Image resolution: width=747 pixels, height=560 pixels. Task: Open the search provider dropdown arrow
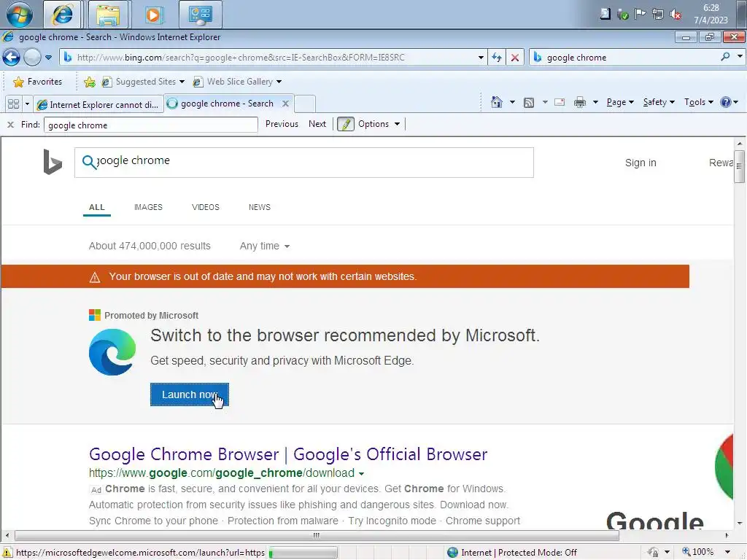740,57
